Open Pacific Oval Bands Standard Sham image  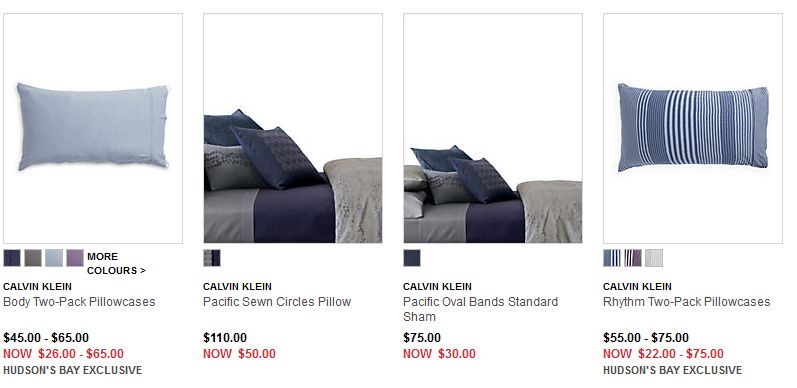493,128
